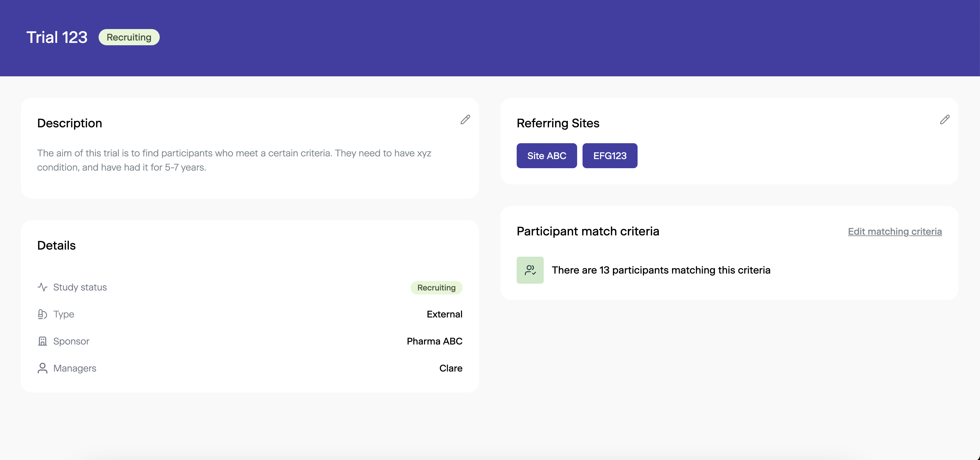Click the External type value

[x=444, y=314]
